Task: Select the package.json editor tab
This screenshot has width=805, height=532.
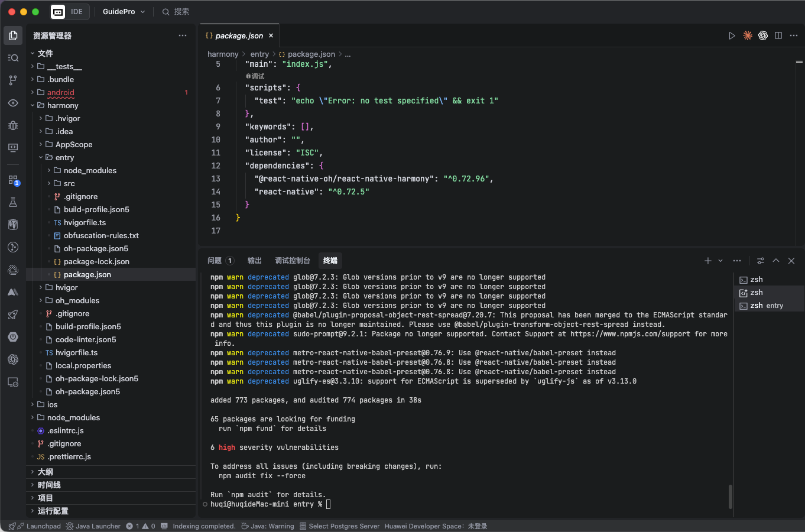Action: click(239, 35)
